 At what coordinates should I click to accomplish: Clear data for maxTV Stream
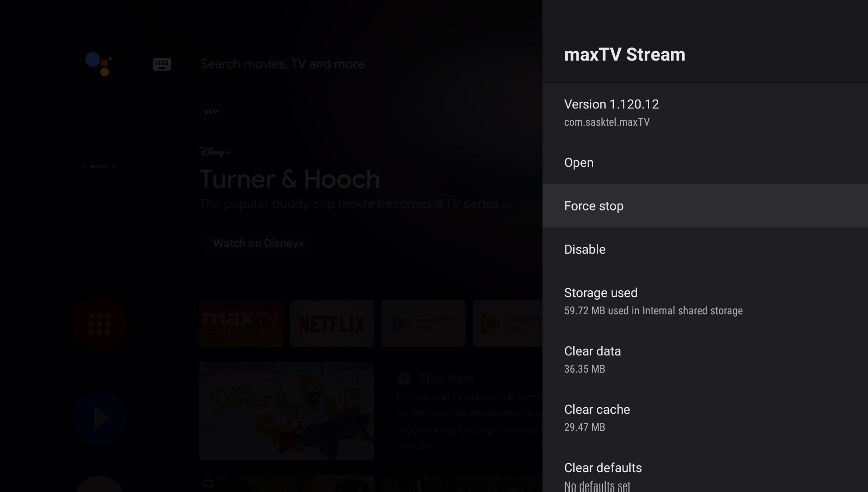point(592,351)
